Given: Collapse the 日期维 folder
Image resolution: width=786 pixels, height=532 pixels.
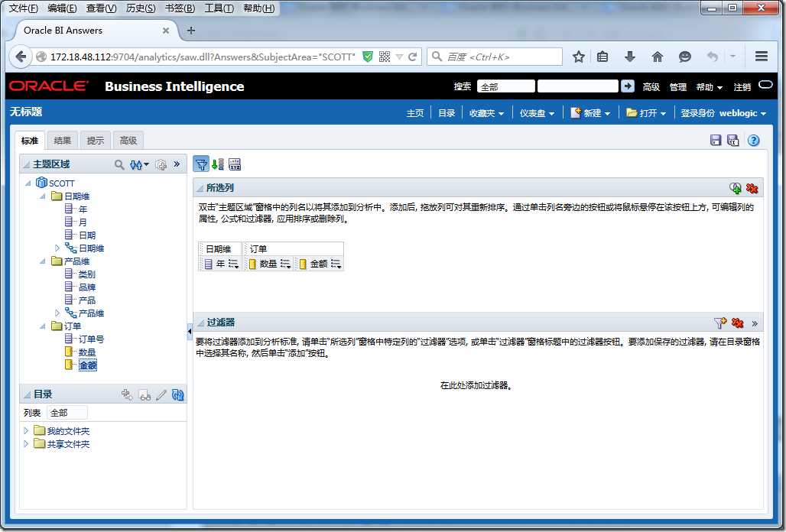Looking at the screenshot, I should point(43,196).
